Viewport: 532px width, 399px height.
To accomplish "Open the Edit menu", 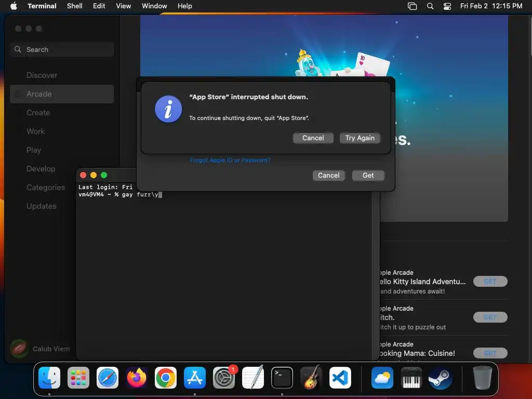I will pos(99,6).
